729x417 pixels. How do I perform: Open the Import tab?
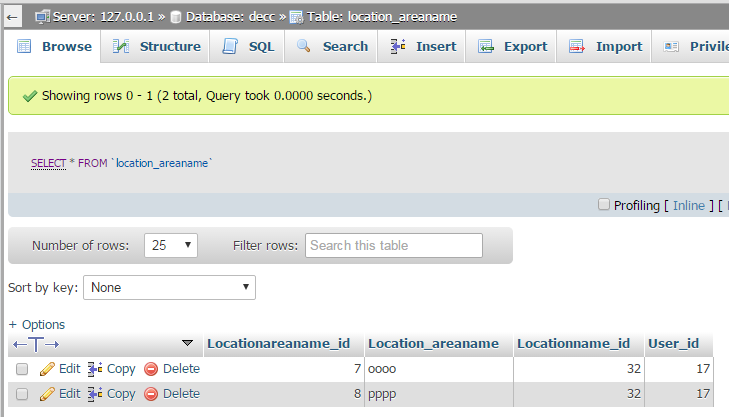tap(604, 46)
